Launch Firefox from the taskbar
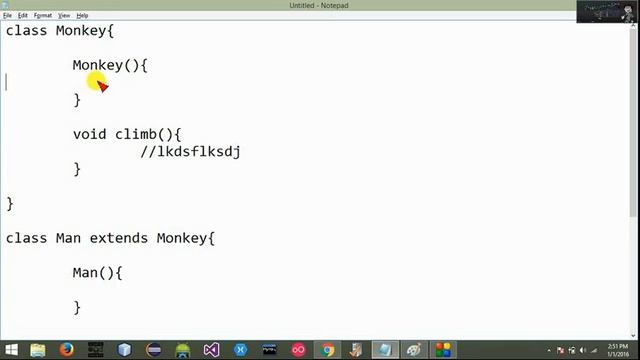This screenshot has height=360, width=640. point(67,350)
